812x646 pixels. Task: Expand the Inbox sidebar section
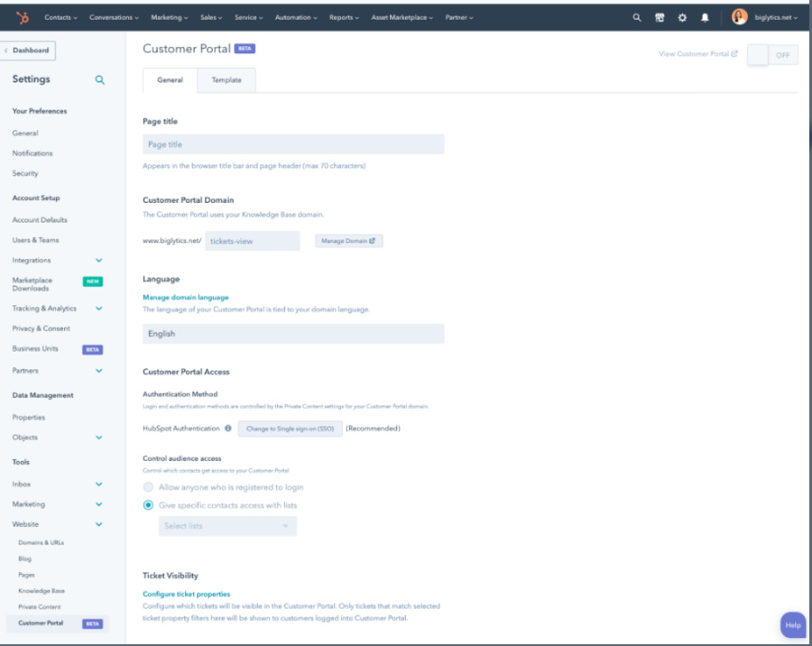(x=99, y=484)
